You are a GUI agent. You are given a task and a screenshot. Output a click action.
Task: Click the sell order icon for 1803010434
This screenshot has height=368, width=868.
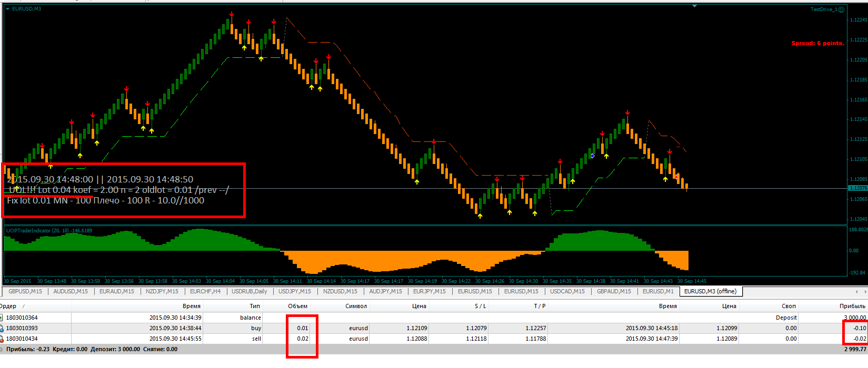pyautogui.click(x=2, y=339)
